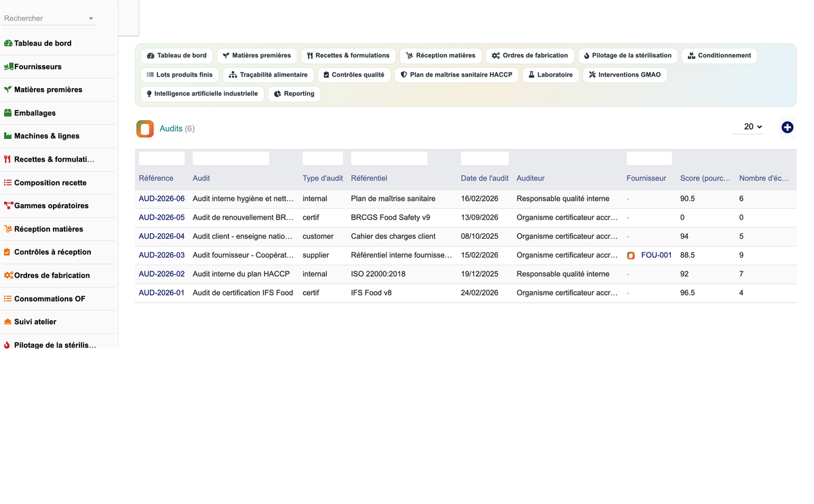The image size is (814, 504).
Task: Click the orange supplier icon beside FOU-001
Action: 631,256
